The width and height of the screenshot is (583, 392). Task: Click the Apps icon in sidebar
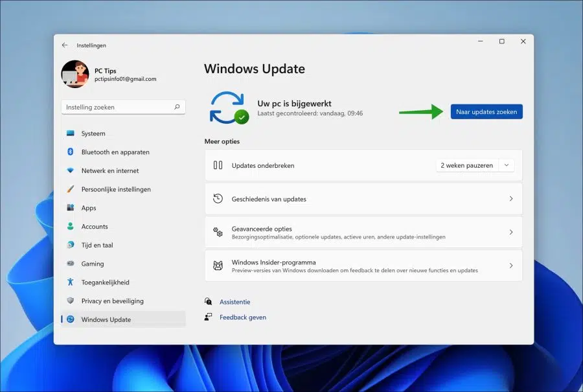click(70, 207)
